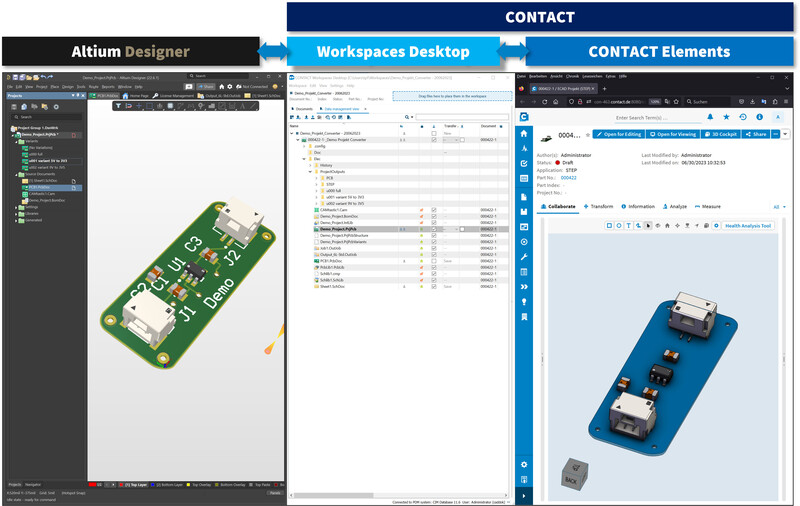
Task: Switch to the Transform tab
Action: point(598,207)
